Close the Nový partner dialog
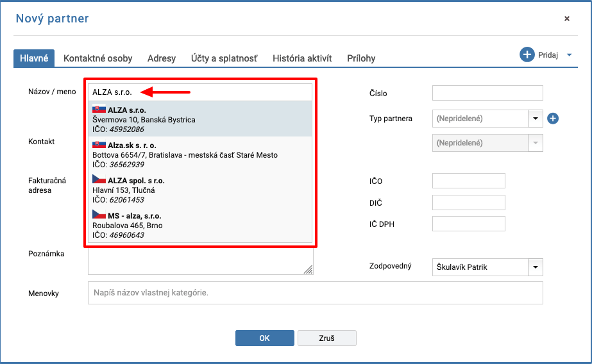 [567, 19]
